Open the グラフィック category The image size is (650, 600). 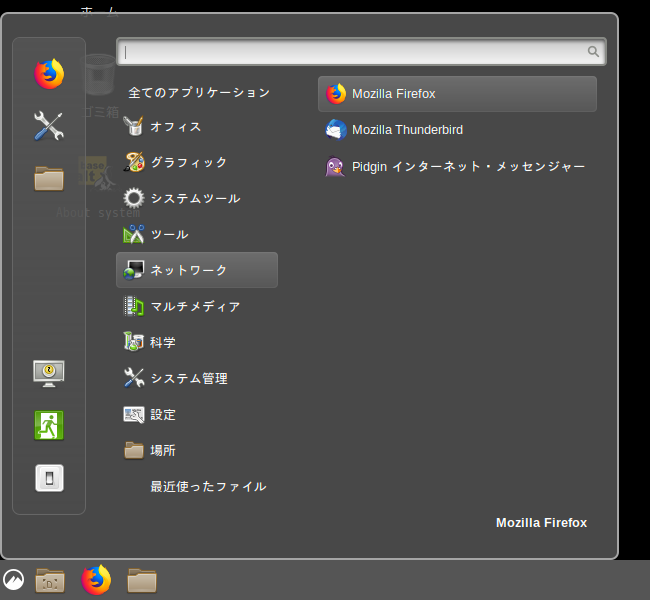click(x=197, y=162)
